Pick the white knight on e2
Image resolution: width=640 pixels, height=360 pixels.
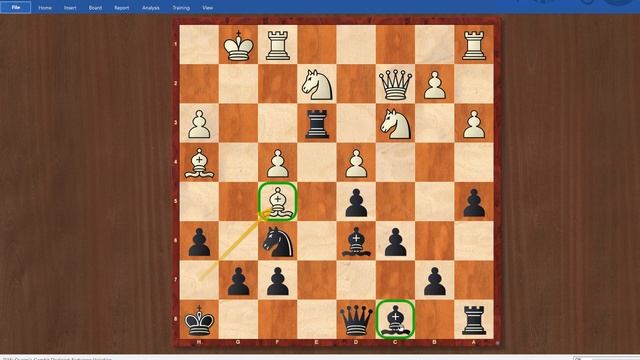click(x=317, y=84)
